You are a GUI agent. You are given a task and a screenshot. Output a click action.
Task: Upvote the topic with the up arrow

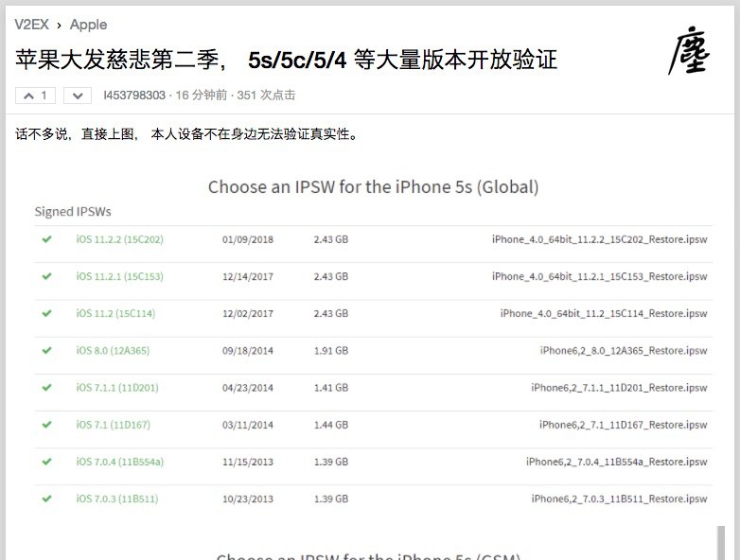pos(35,96)
